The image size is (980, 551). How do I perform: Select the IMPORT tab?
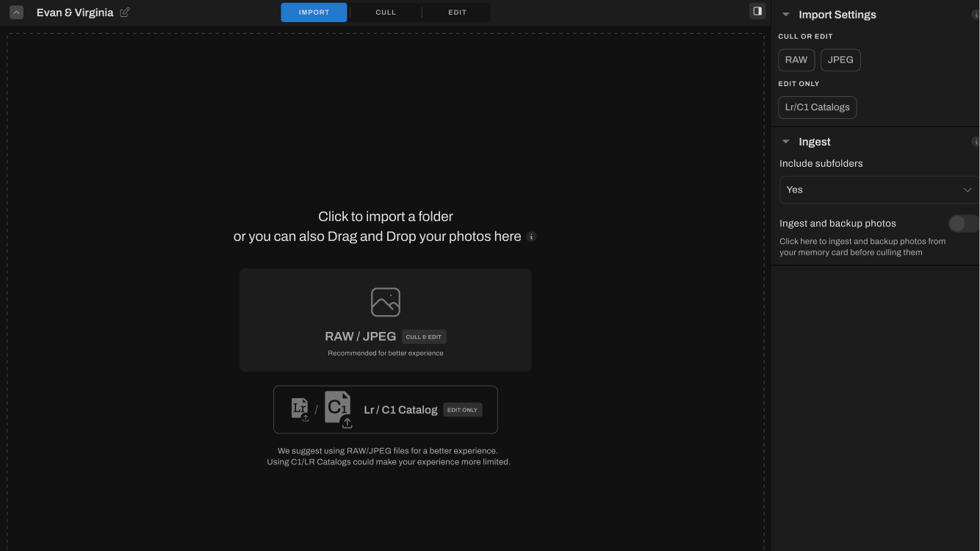[314, 12]
